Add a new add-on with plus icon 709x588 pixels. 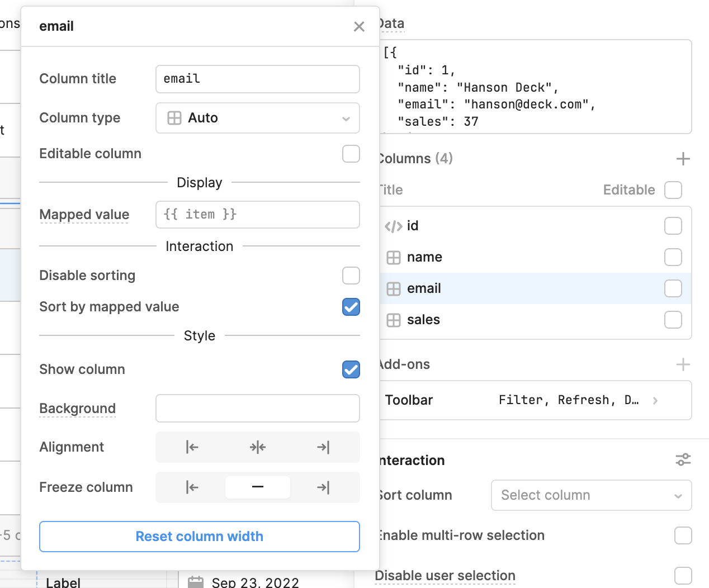tap(683, 364)
